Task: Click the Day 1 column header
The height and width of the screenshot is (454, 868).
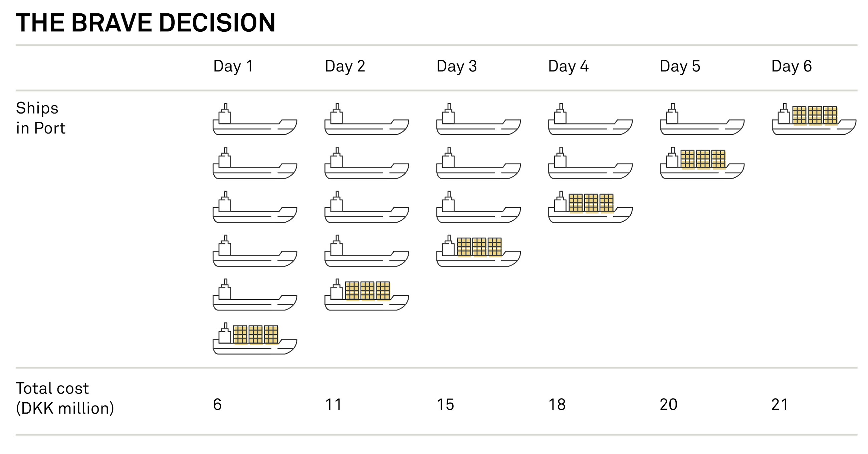Action: [233, 66]
